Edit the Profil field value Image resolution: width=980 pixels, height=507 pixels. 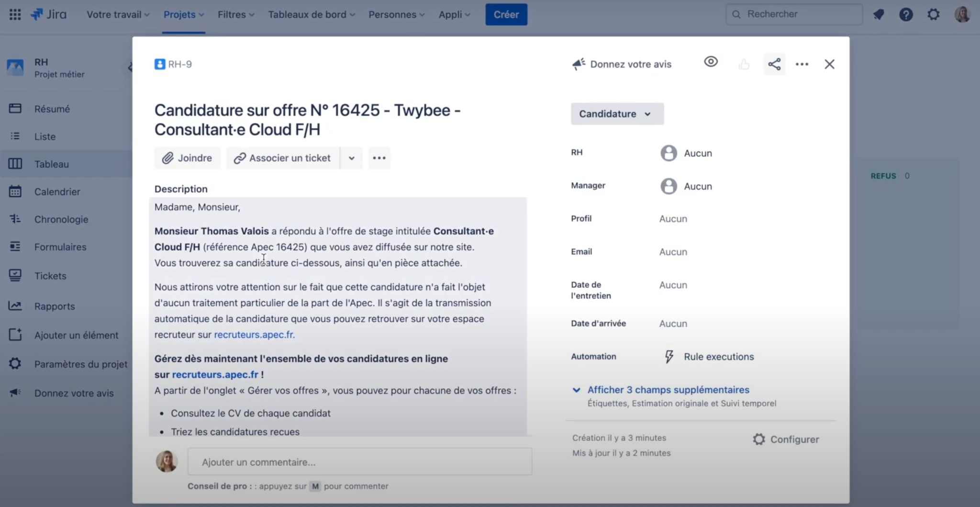[x=673, y=219]
